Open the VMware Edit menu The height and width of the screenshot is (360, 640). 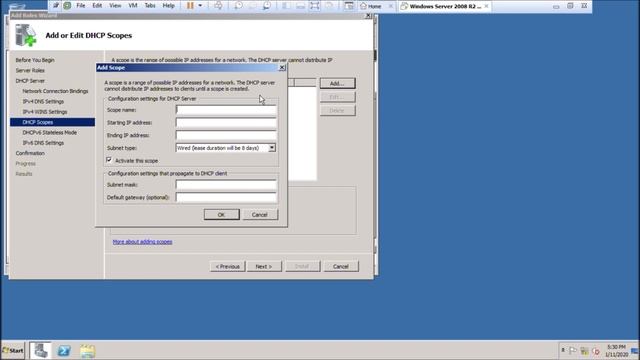tap(97, 6)
